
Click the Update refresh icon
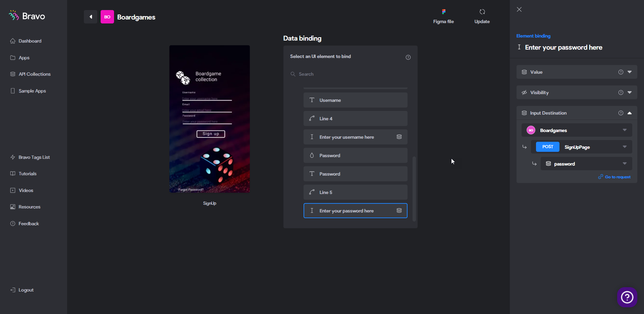[x=482, y=12]
